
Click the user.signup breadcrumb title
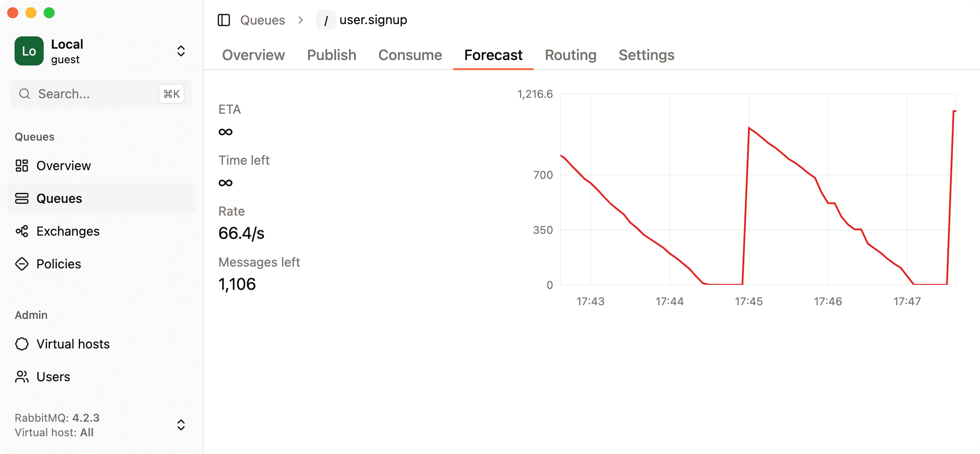[373, 20]
